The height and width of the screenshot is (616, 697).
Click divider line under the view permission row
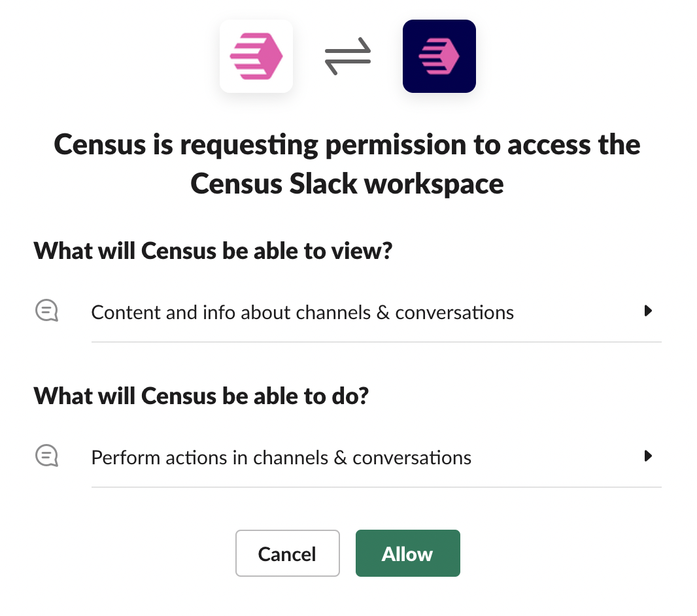[x=376, y=341]
